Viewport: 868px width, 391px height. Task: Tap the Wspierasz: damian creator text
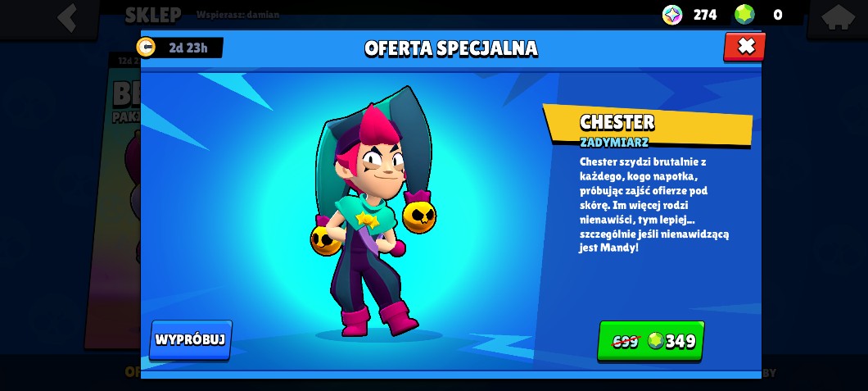[237, 15]
